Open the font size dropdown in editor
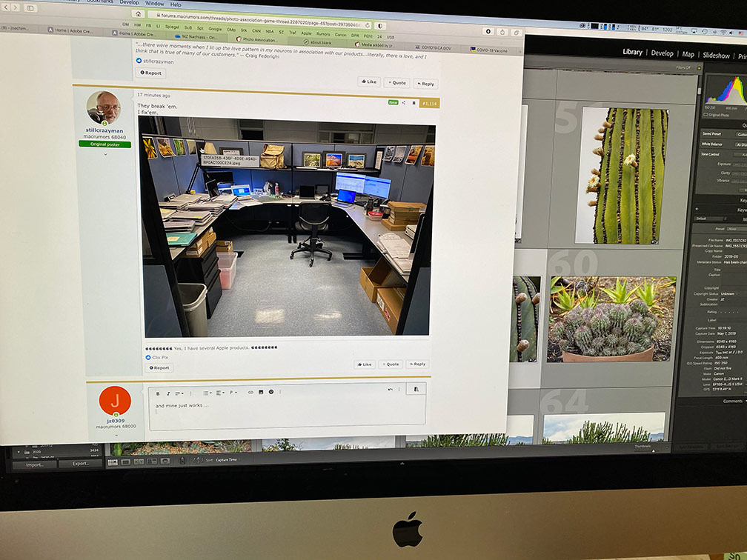This screenshot has height=560, width=747. point(179,393)
